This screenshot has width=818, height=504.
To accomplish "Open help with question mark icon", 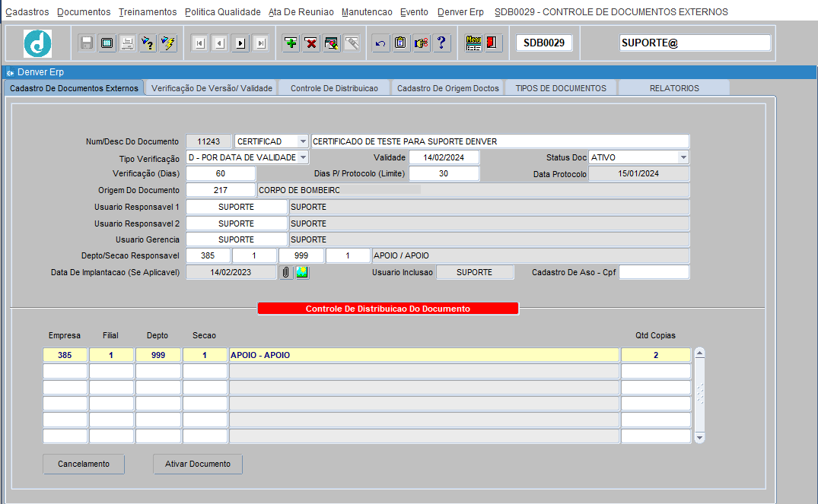I will click(x=441, y=43).
